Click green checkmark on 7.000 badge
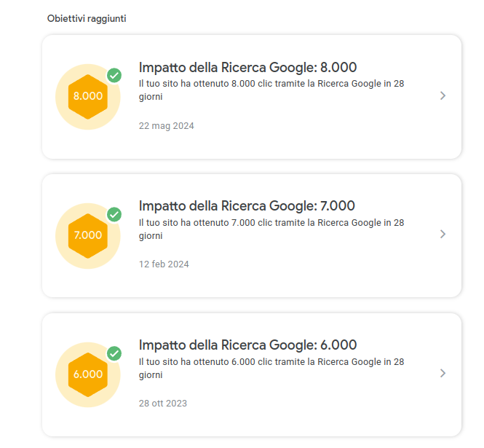 pos(114,214)
